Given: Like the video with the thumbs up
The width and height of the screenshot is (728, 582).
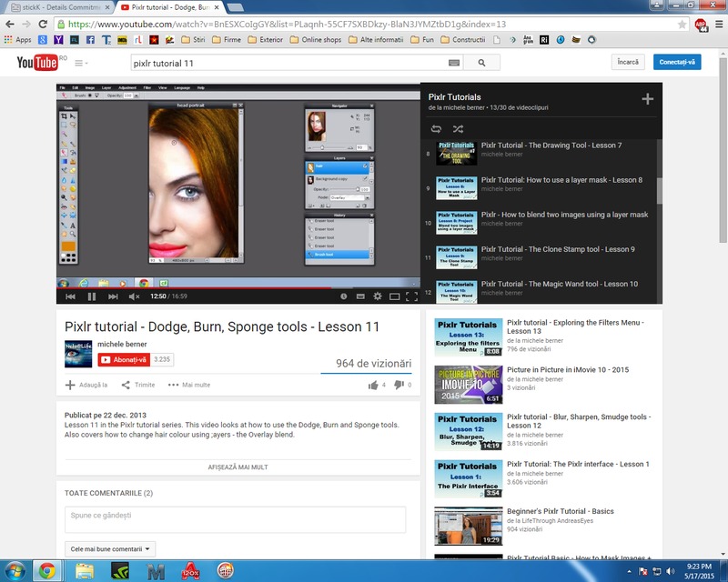Looking at the screenshot, I should (x=373, y=385).
